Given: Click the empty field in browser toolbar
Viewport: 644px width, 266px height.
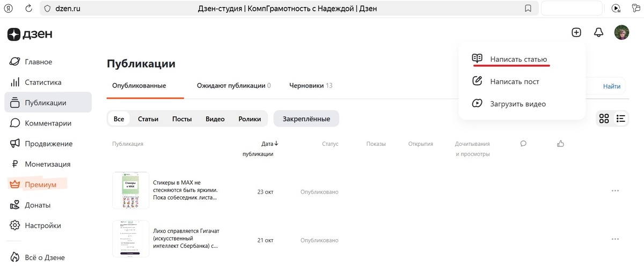Looking at the screenshot, I should (572, 8).
